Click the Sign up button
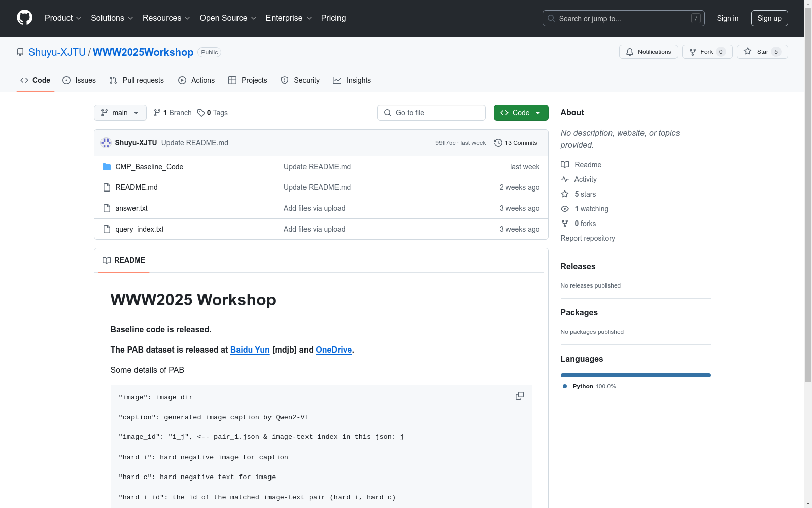 tap(769, 18)
